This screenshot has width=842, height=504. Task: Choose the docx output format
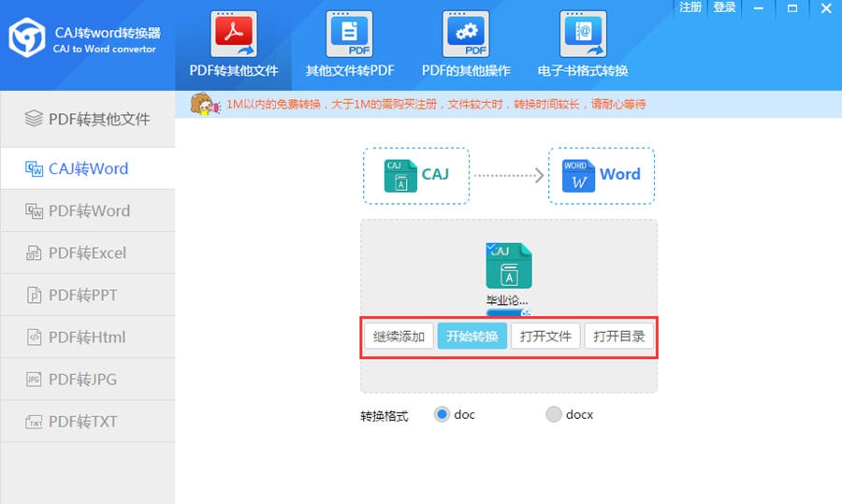point(554,414)
